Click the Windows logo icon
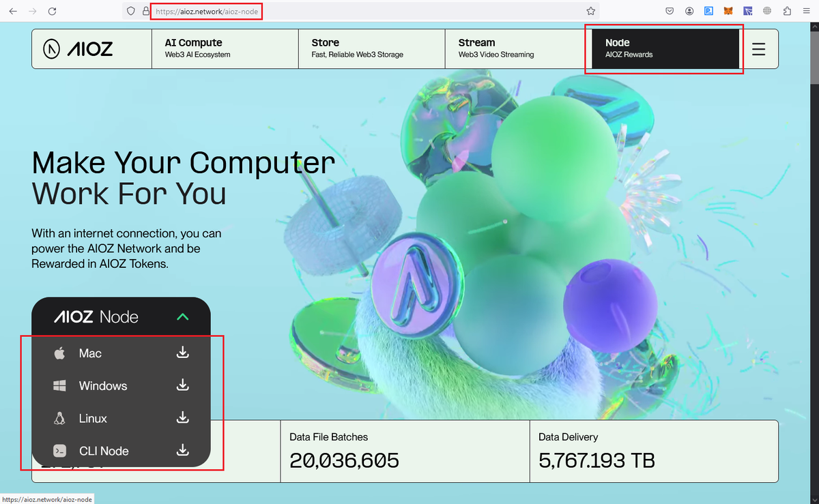This screenshot has height=504, width=819. 59,385
